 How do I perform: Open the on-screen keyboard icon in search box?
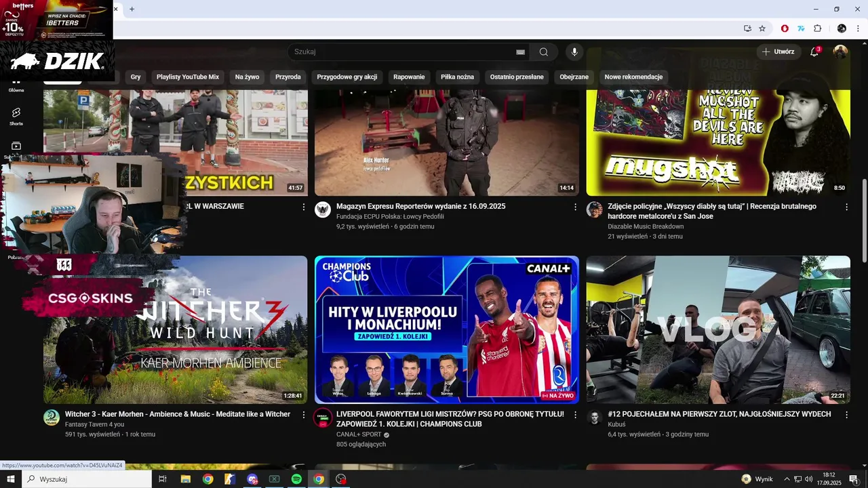point(520,52)
